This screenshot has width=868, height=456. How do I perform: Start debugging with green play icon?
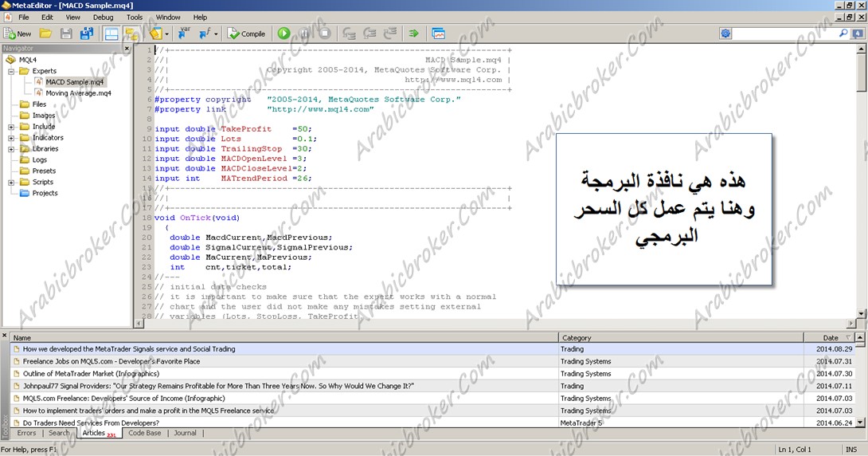tap(284, 33)
